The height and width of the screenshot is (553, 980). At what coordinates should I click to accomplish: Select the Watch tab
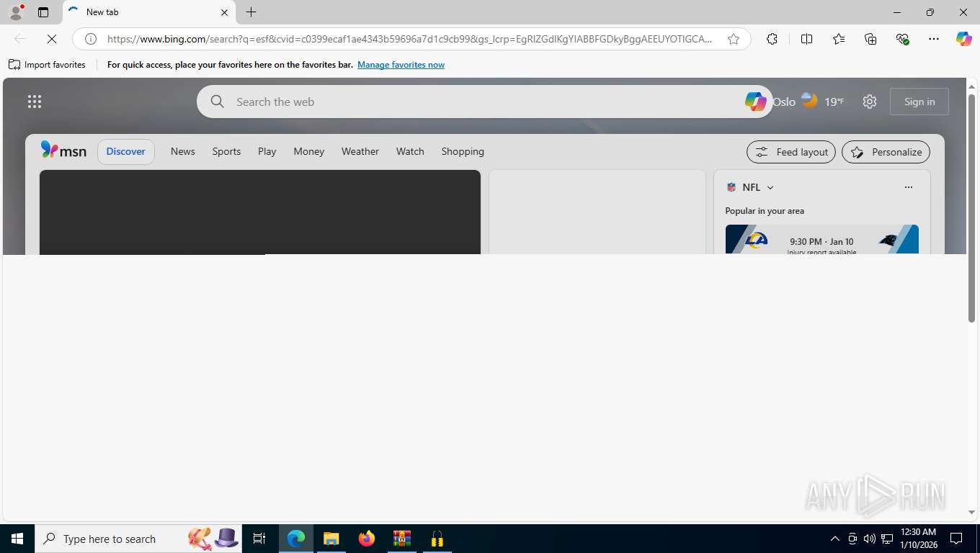pyautogui.click(x=410, y=151)
